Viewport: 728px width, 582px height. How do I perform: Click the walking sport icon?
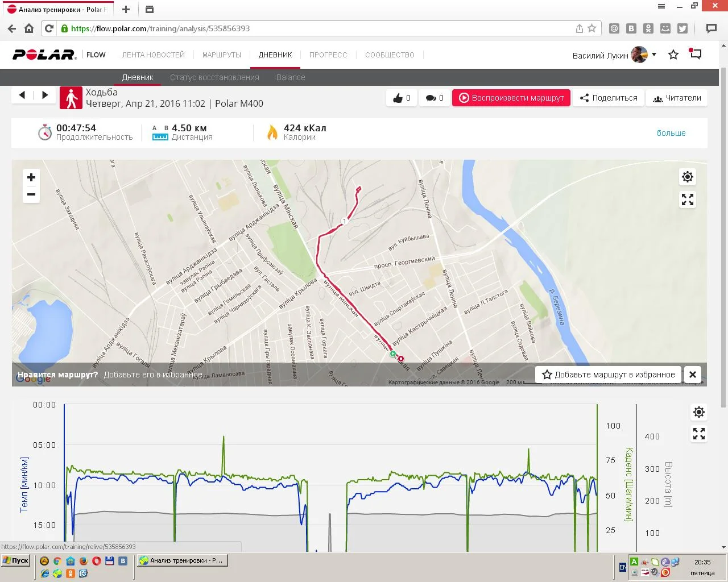point(71,98)
